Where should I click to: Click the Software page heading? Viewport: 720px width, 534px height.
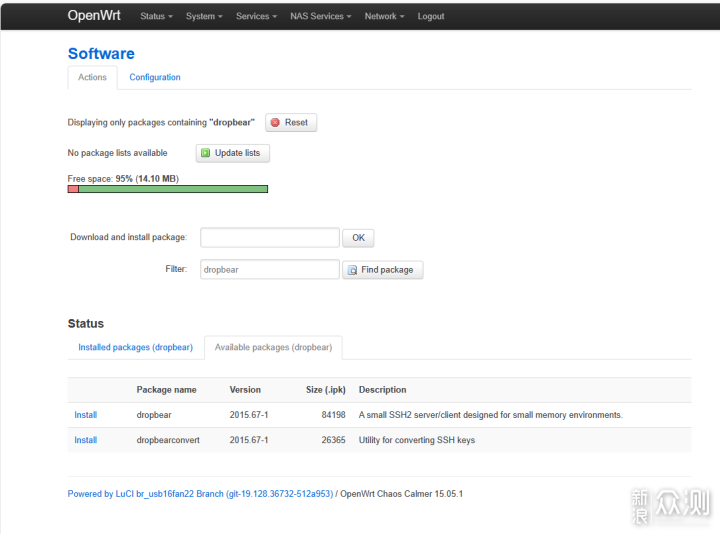pos(101,53)
